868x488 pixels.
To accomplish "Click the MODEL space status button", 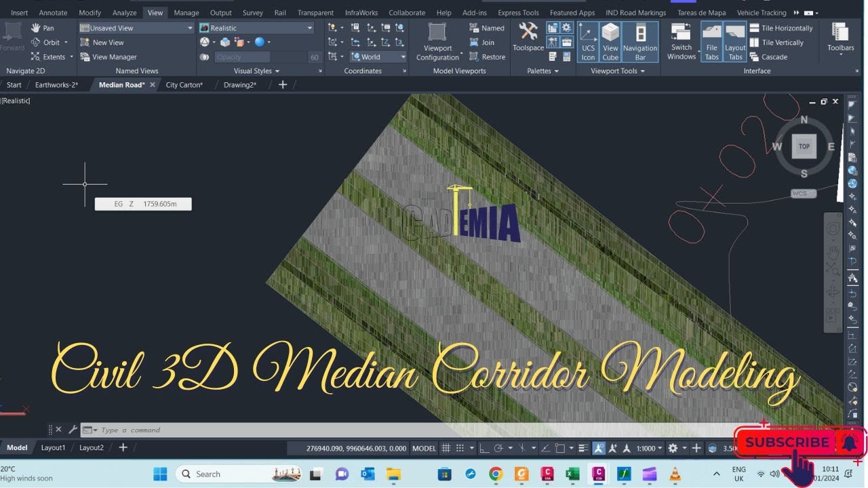I will click(x=424, y=448).
